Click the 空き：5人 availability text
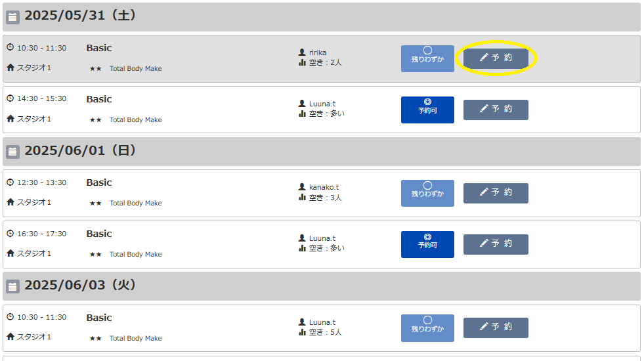The image size is (644, 361). click(326, 332)
